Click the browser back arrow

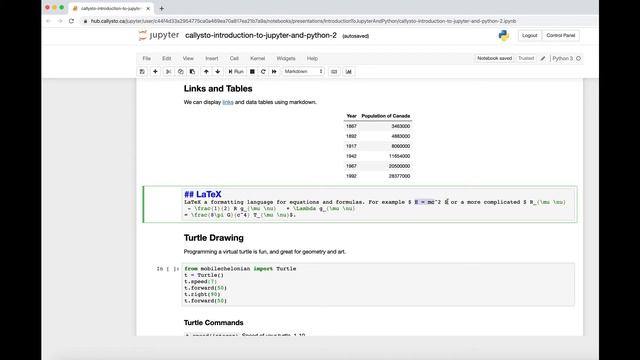(49, 21)
